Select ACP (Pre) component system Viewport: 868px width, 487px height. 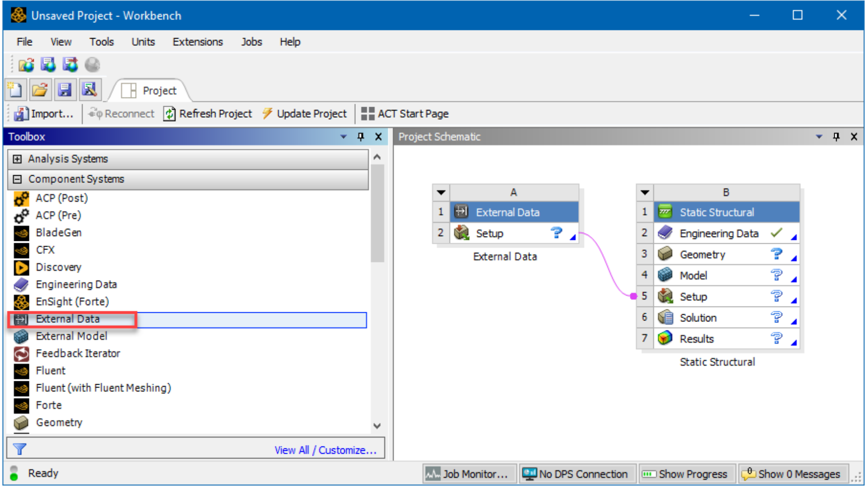point(58,215)
